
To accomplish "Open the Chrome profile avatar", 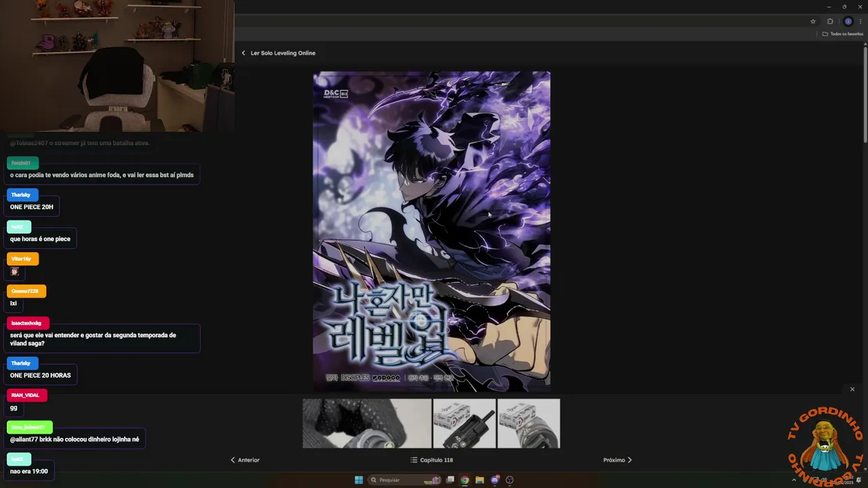I will click(848, 21).
